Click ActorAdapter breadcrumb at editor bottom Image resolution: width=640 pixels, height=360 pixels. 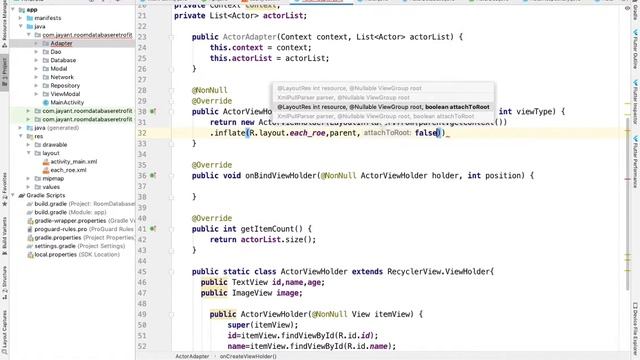(x=192, y=356)
